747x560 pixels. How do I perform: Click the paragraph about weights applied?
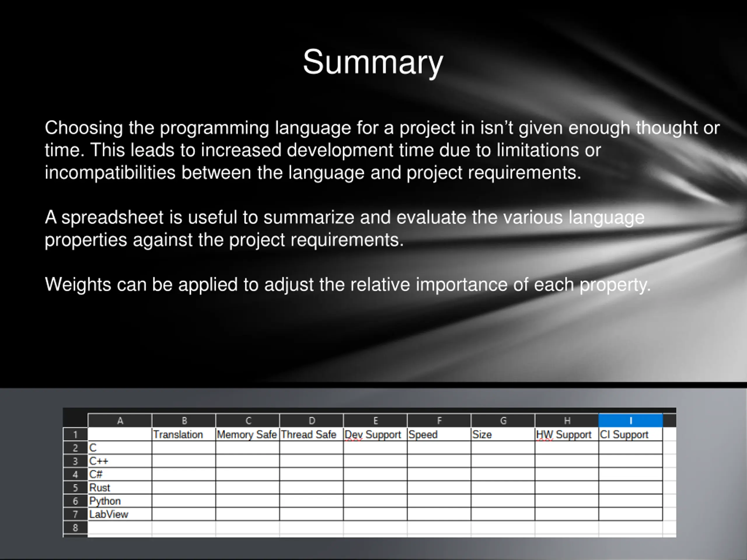(x=348, y=285)
